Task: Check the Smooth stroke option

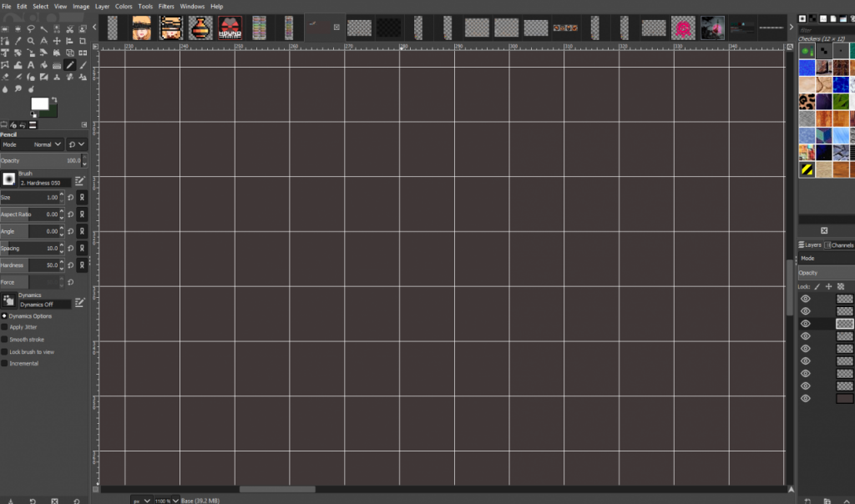Action: click(4, 339)
